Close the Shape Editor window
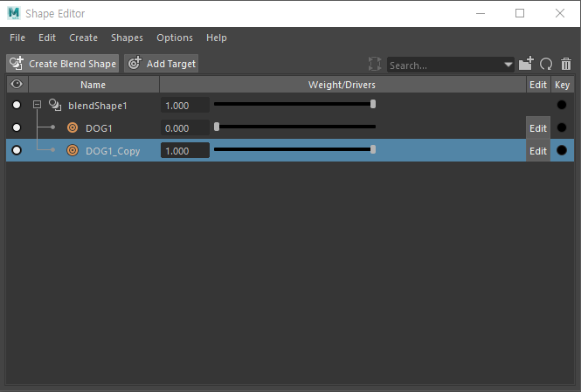This screenshot has height=392, width=581. [x=560, y=13]
